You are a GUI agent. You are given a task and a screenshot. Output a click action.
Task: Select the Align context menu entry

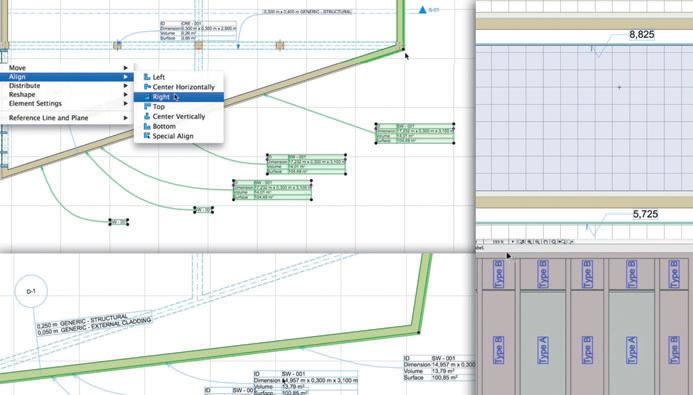[67, 77]
